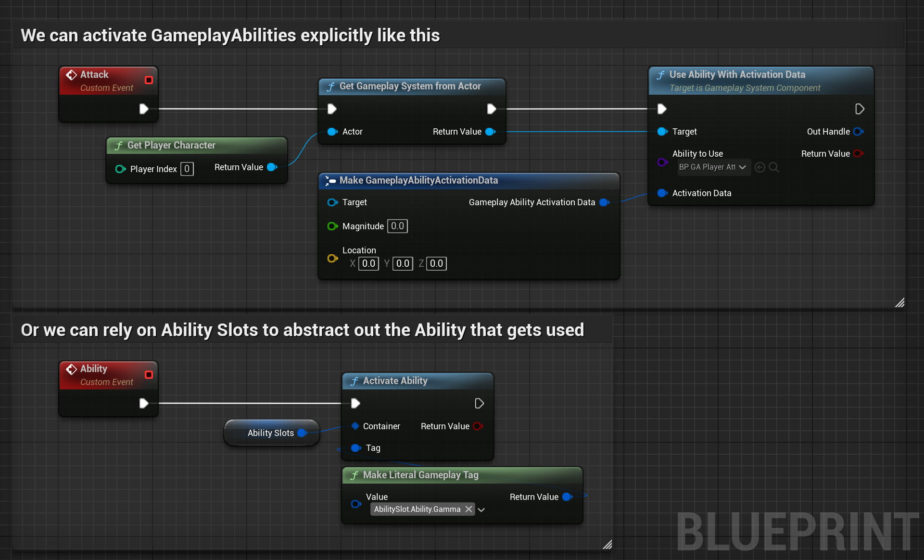This screenshot has height=560, width=924.
Task: Click the Ability to Use purple pin
Action: tap(662, 162)
